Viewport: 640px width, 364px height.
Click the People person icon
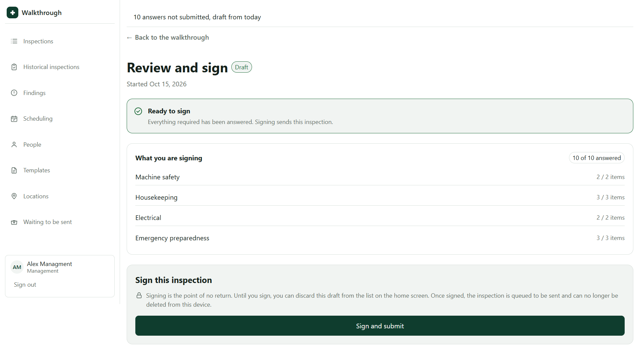click(x=14, y=145)
